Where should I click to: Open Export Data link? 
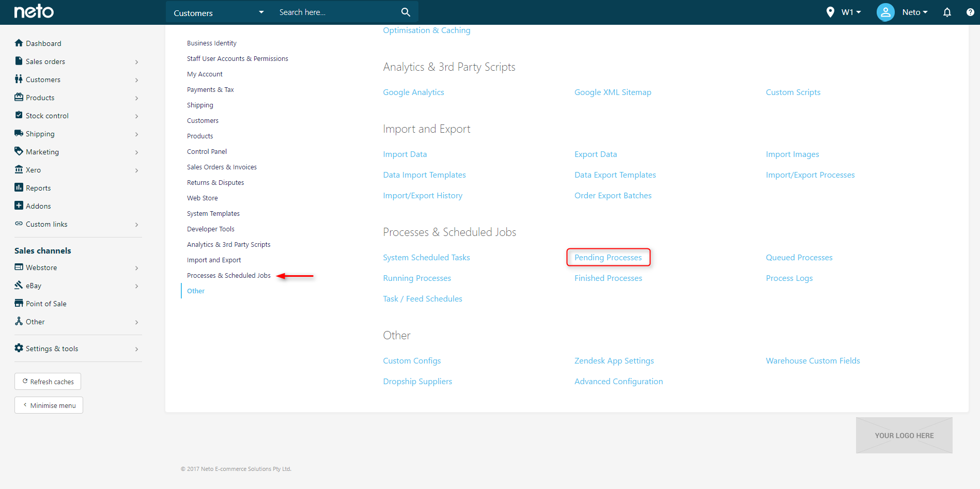(x=596, y=154)
